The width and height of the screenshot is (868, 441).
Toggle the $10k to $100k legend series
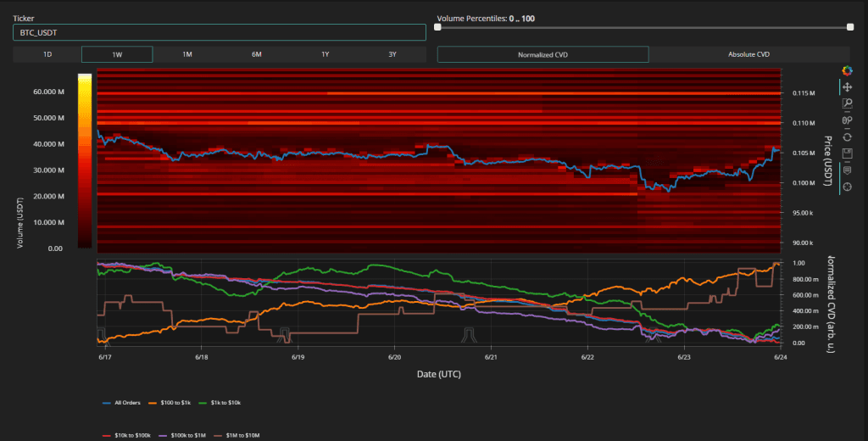[x=127, y=435]
